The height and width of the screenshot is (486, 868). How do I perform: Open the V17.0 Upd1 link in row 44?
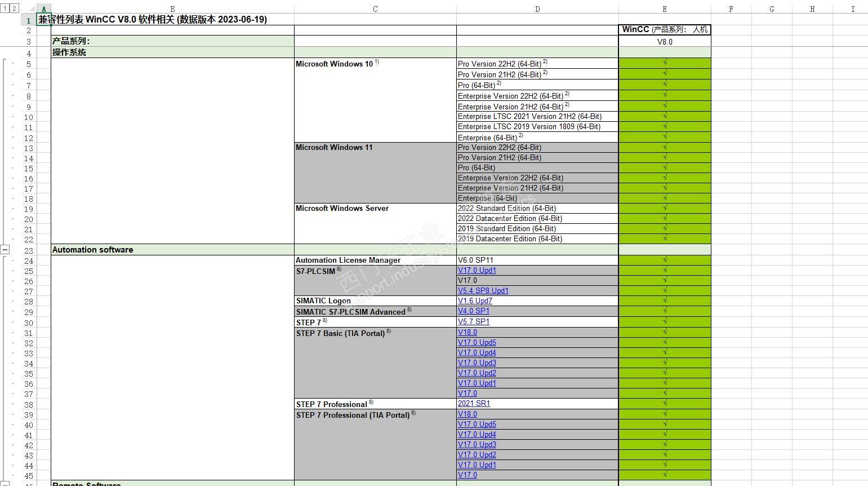pyautogui.click(x=477, y=465)
